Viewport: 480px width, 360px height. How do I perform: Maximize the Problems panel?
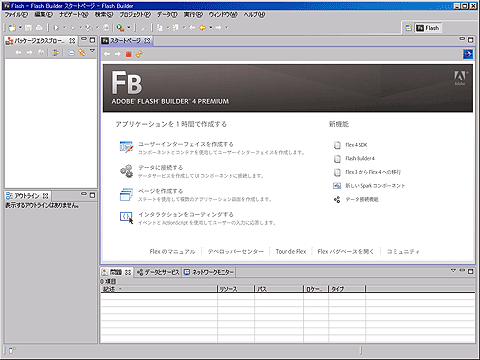(470, 272)
